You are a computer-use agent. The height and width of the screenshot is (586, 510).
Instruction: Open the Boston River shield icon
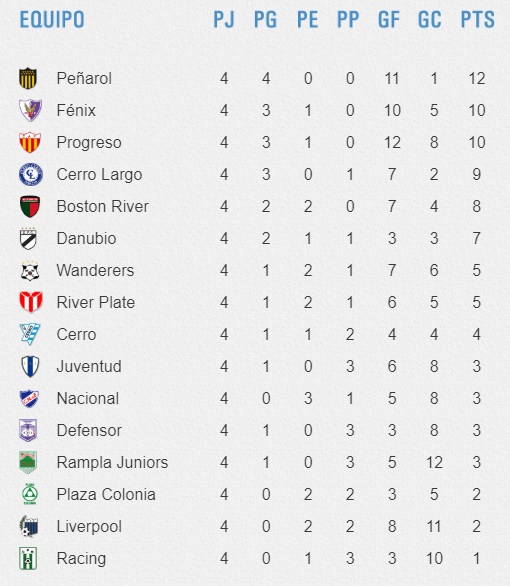tap(30, 206)
